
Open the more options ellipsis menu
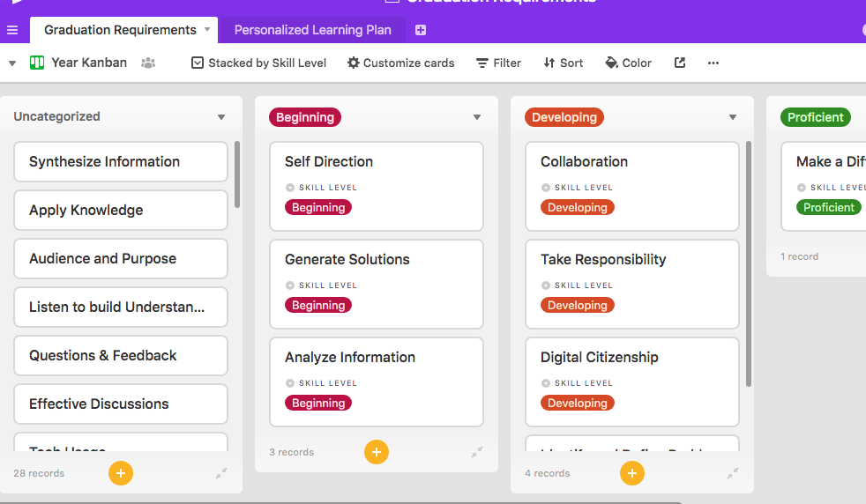pyautogui.click(x=713, y=63)
